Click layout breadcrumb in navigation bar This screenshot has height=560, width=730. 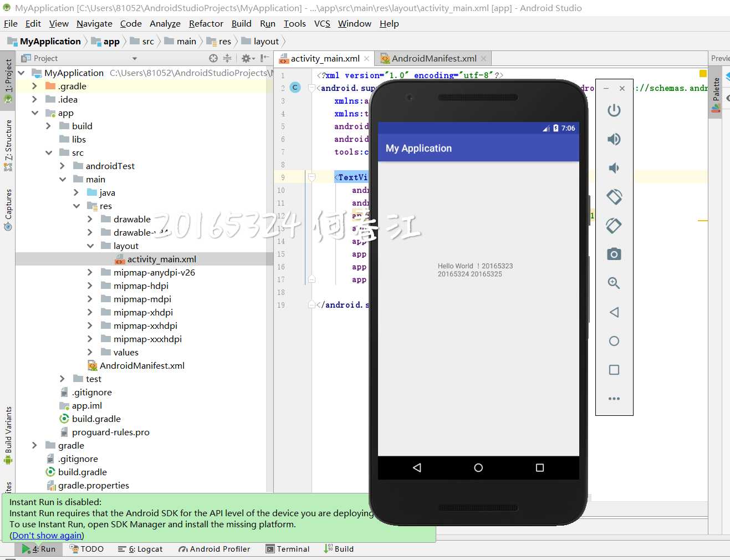[x=261, y=41]
